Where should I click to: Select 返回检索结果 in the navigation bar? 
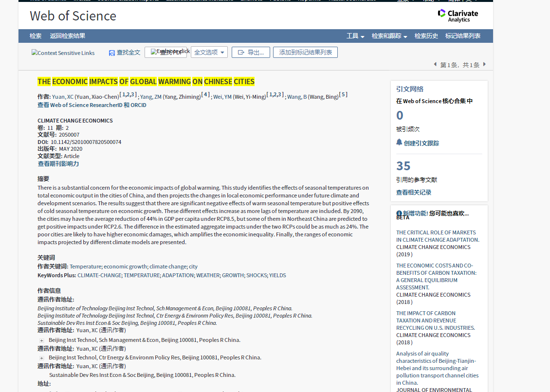point(67,36)
